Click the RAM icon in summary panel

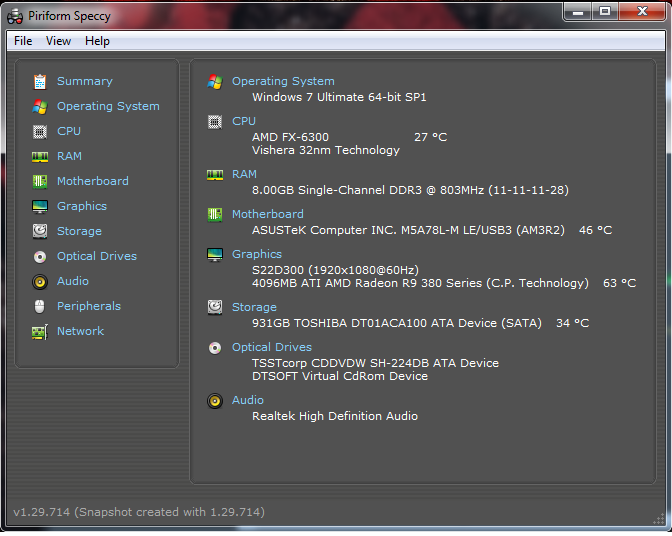coord(215,175)
